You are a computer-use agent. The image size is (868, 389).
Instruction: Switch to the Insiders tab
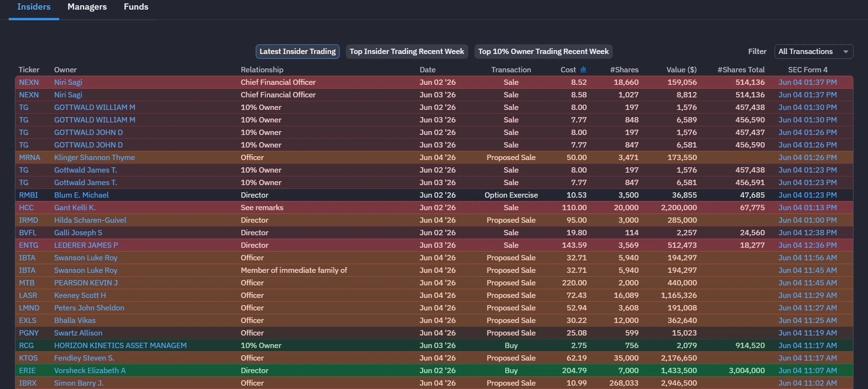[34, 7]
